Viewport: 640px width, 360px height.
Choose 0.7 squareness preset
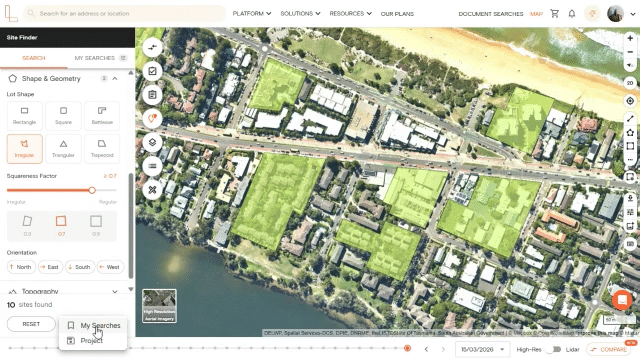click(x=61, y=226)
